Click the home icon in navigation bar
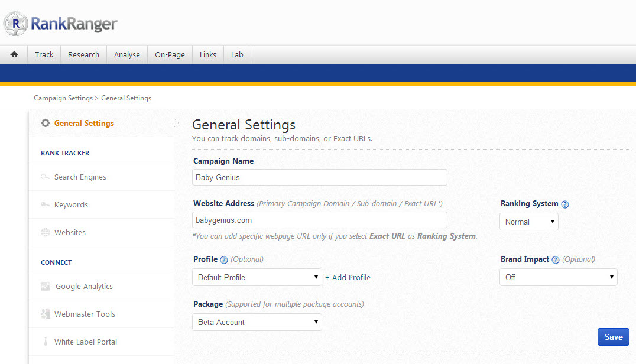Screen dimensions: 636x364 (x=14, y=54)
